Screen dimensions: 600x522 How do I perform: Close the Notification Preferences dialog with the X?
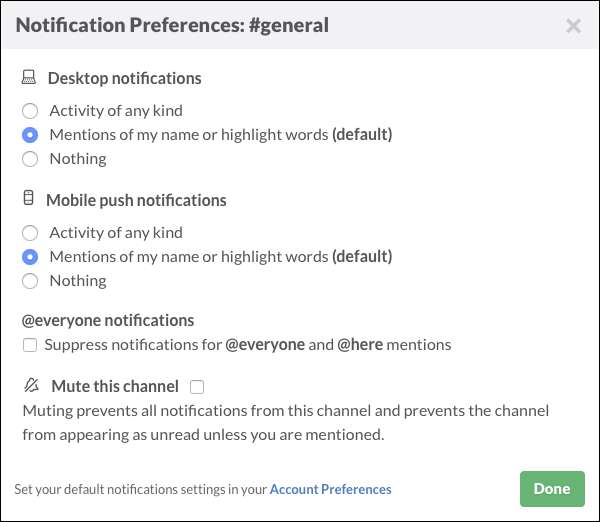tap(573, 26)
